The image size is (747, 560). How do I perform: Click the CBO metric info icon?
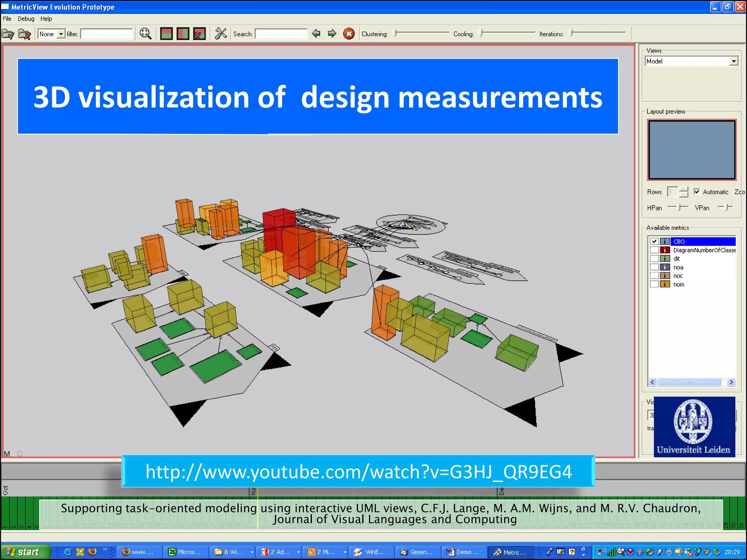tap(665, 241)
